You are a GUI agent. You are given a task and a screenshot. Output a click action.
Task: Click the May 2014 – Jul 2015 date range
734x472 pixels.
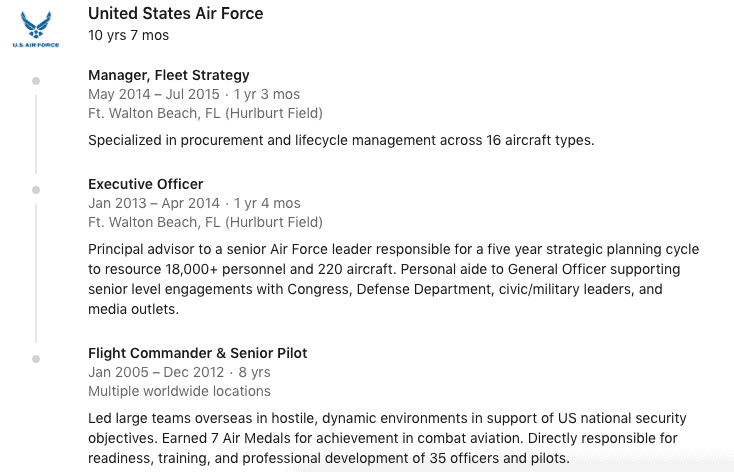click(x=154, y=94)
